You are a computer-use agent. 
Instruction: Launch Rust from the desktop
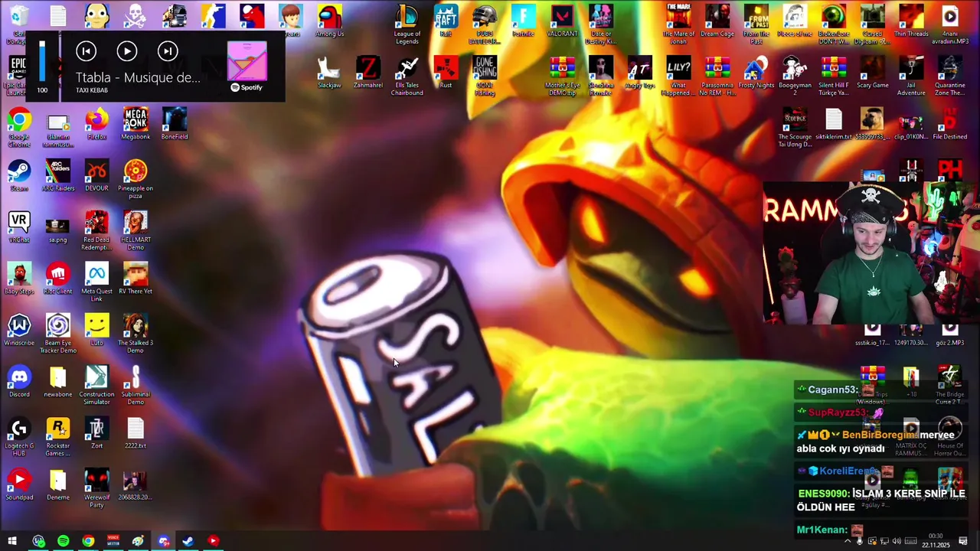pyautogui.click(x=446, y=72)
